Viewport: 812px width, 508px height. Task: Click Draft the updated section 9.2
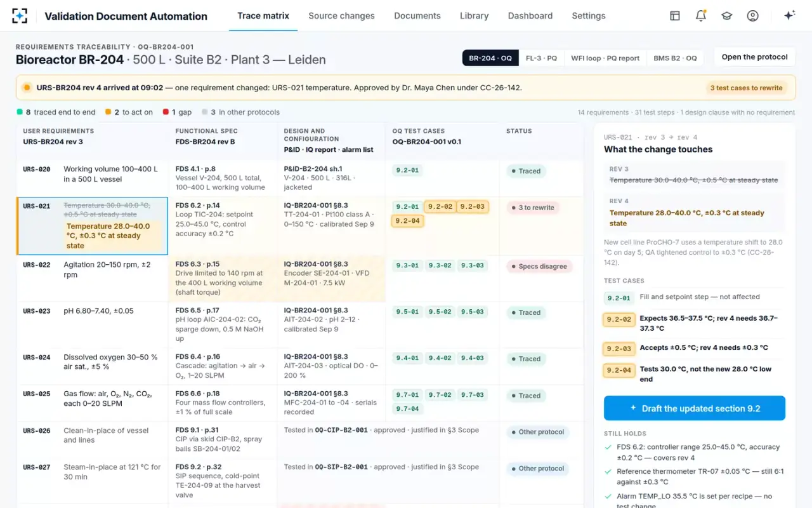[695, 408]
